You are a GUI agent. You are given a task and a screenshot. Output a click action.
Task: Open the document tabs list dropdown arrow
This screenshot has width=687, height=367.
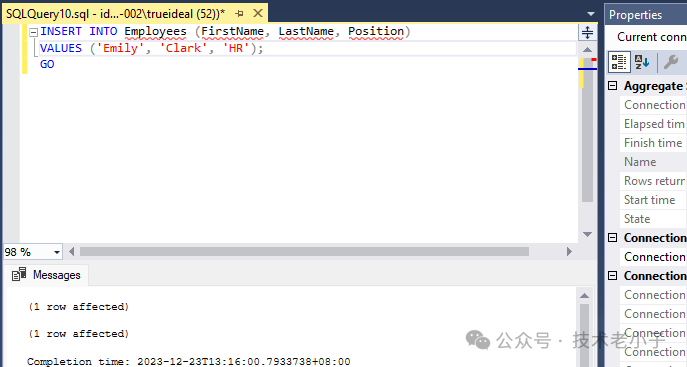pos(591,14)
